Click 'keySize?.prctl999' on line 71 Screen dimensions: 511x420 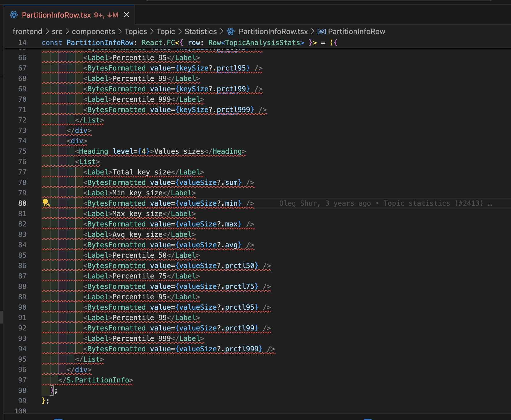pyautogui.click(x=215, y=110)
